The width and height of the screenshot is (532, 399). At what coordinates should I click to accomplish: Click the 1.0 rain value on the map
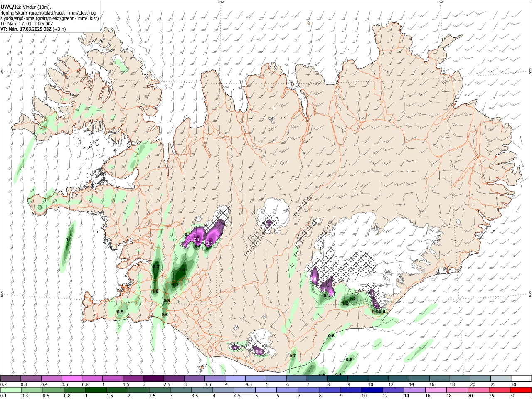[x=155, y=291]
